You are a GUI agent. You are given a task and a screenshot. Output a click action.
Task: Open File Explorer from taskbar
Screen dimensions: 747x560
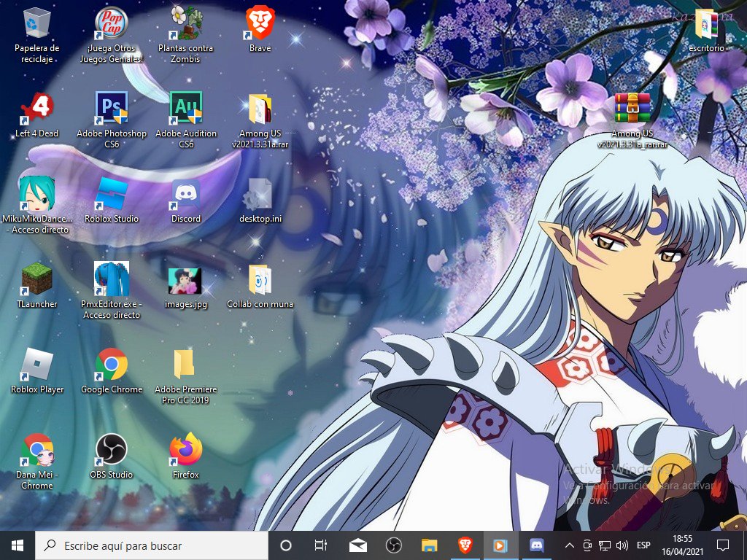click(429, 545)
